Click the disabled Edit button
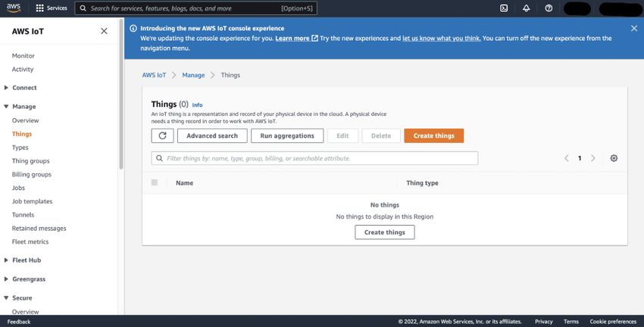The height and width of the screenshot is (327, 644). tap(342, 135)
